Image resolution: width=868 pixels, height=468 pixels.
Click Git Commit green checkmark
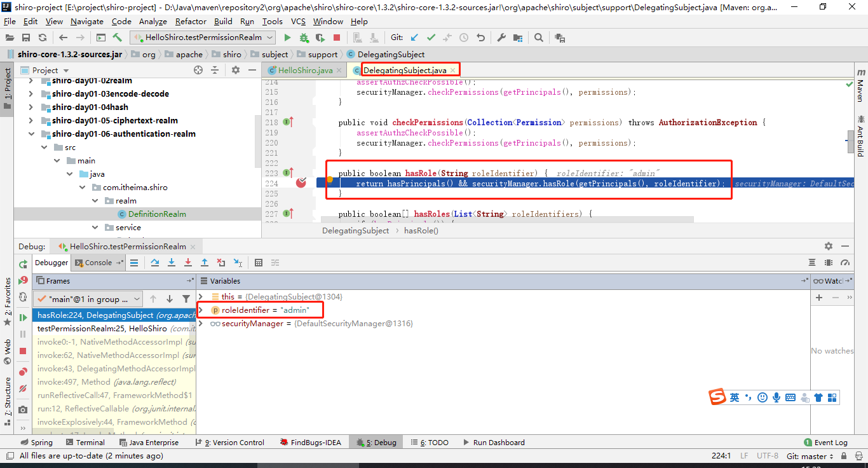[x=431, y=38]
